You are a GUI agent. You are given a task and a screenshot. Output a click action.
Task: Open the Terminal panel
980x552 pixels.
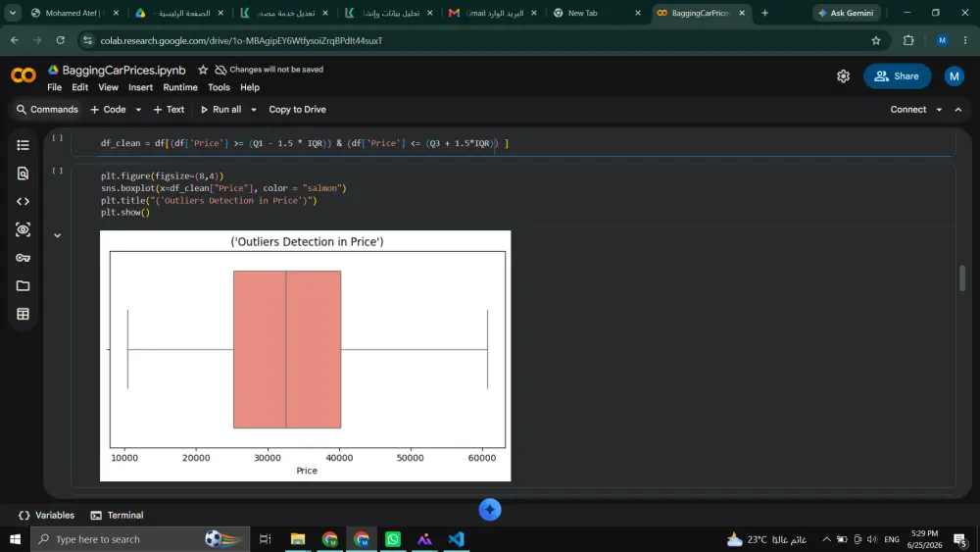[x=117, y=515]
